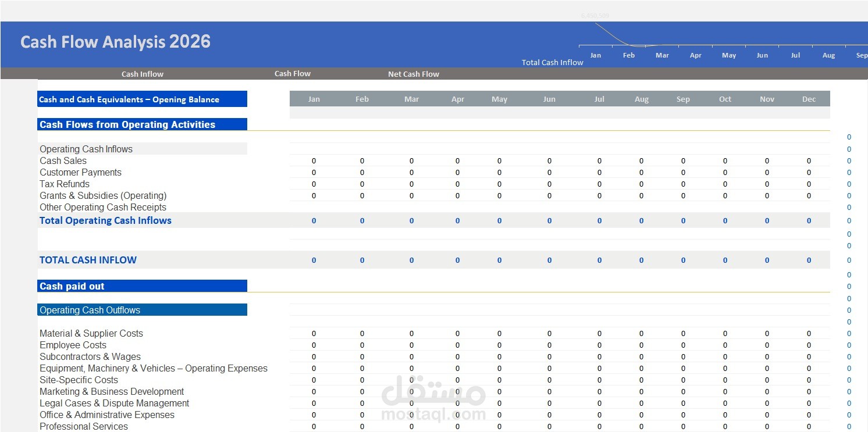This screenshot has height=432, width=868.
Task: Click TOTAL CASH INFLOW Oct total cell
Action: click(725, 260)
